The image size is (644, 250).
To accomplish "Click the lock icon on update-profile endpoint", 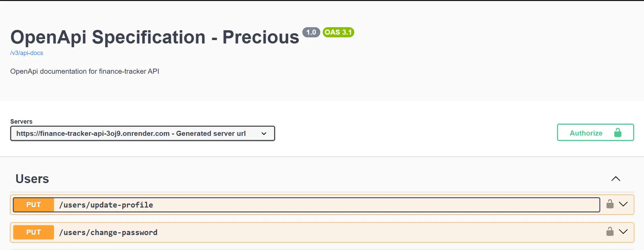I will 610,204.
